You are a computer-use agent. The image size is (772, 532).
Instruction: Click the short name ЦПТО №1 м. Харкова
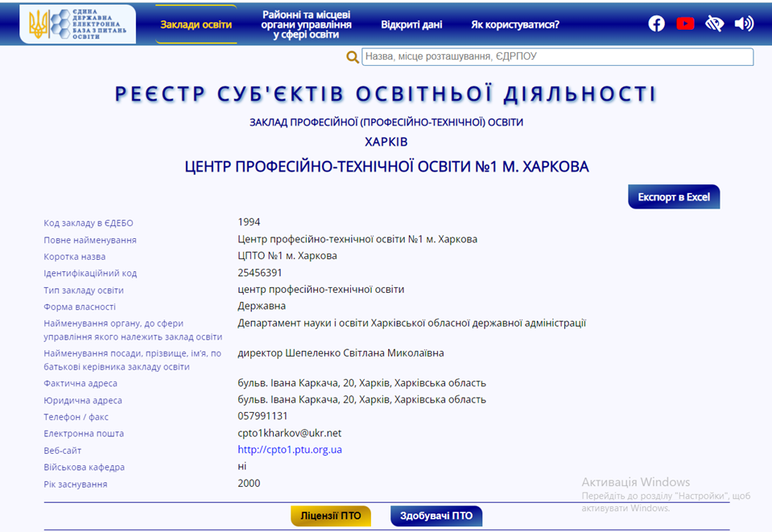pos(287,256)
